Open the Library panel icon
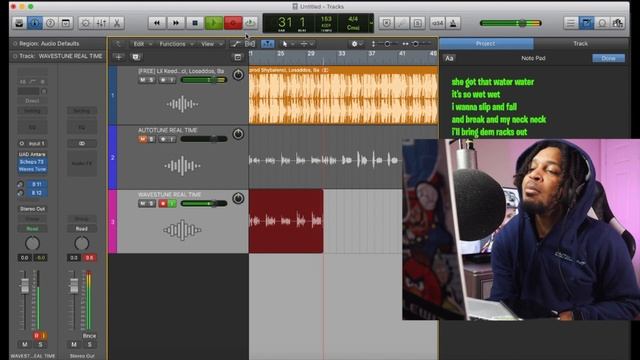This screenshot has height=360, width=640. [19, 23]
